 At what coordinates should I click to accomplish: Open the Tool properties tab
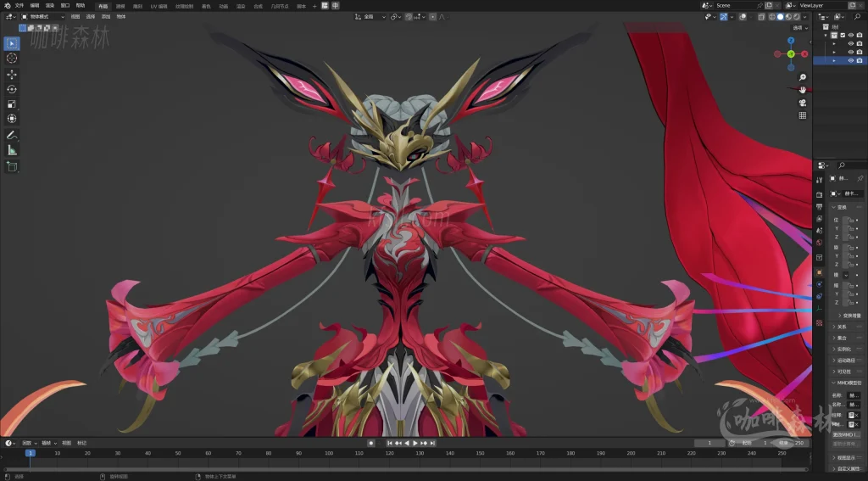coord(820,180)
